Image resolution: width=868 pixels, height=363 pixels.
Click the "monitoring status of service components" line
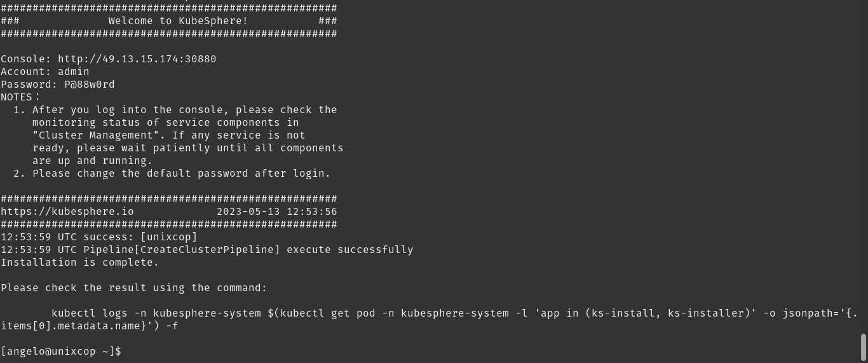166,123
